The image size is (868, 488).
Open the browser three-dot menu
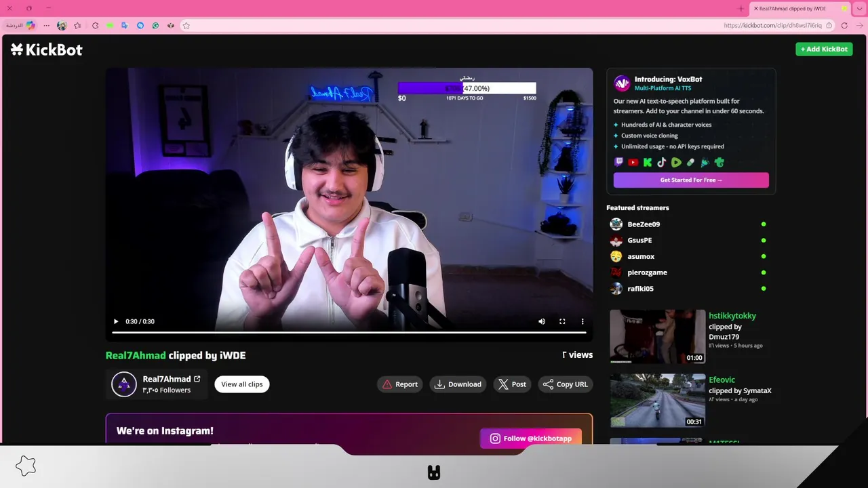46,26
